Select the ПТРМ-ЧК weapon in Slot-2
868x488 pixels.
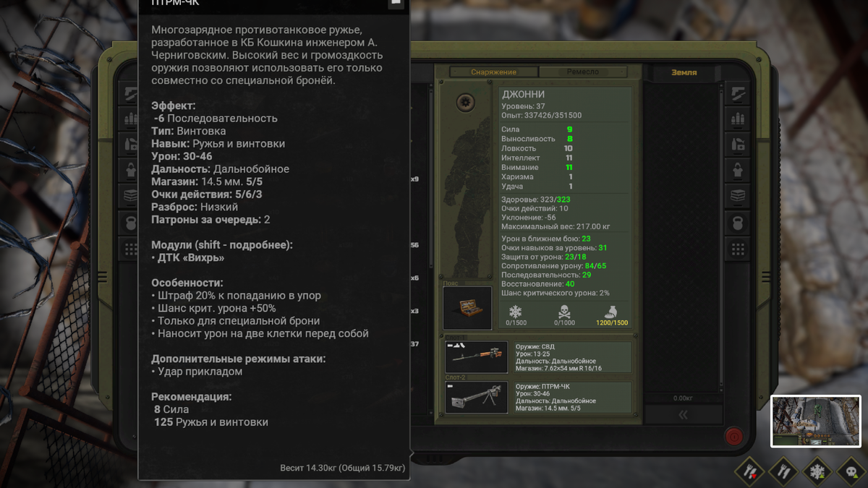point(538,398)
